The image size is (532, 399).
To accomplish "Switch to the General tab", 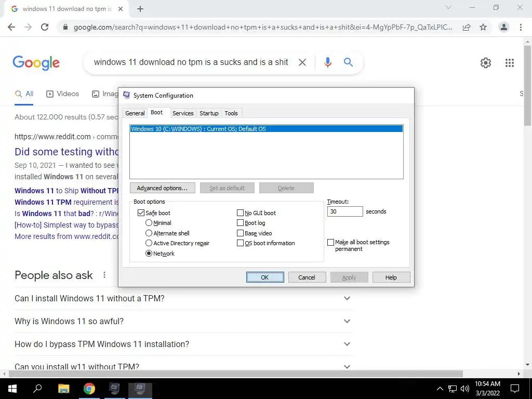I will tap(135, 113).
